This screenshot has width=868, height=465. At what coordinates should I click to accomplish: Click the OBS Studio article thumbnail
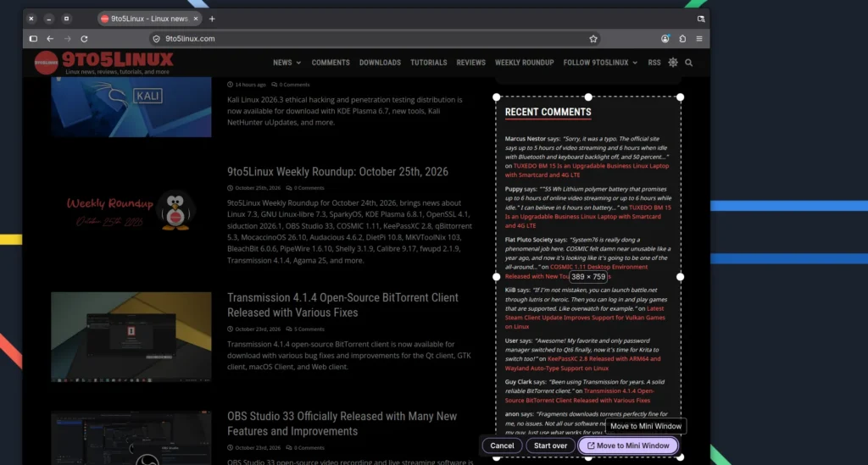(131, 438)
